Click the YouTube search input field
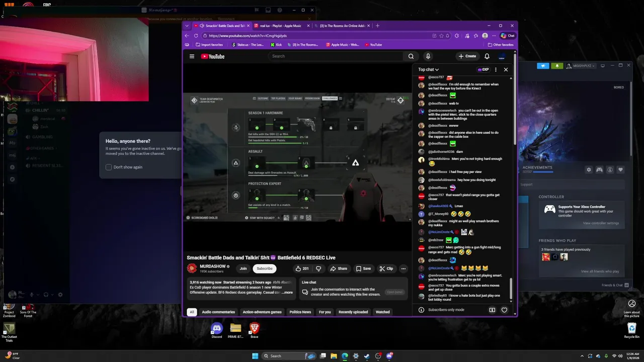Screen dimensions: 644x362 [335, 56]
